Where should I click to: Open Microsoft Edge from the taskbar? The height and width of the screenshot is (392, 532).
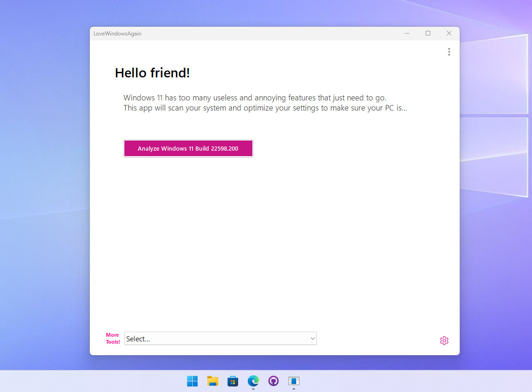coord(253,381)
